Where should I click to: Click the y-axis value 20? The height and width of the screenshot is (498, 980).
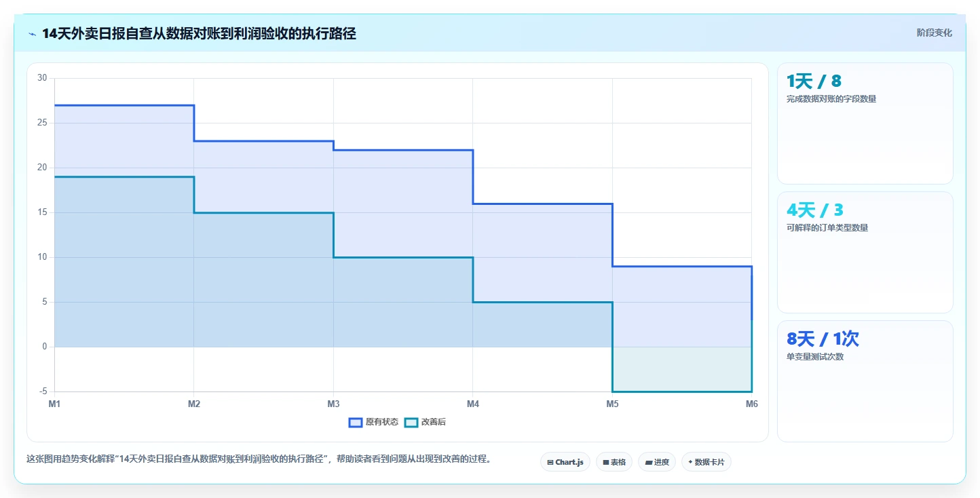point(42,168)
